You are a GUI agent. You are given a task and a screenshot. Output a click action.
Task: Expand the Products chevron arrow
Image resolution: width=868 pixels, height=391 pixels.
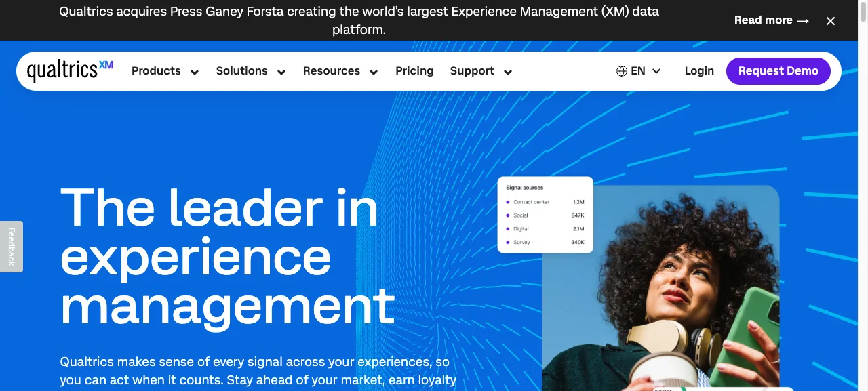click(195, 72)
